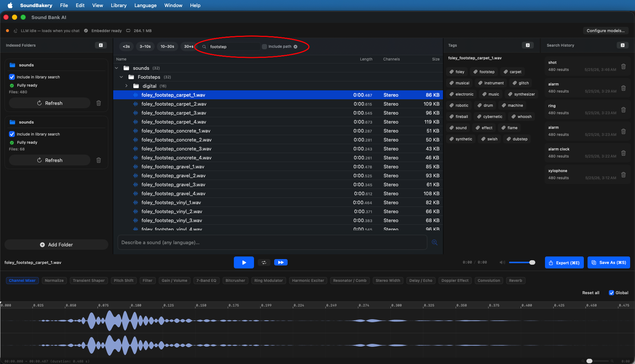Mute the volume speaker icon
The width and height of the screenshot is (635, 364).
pos(502,262)
